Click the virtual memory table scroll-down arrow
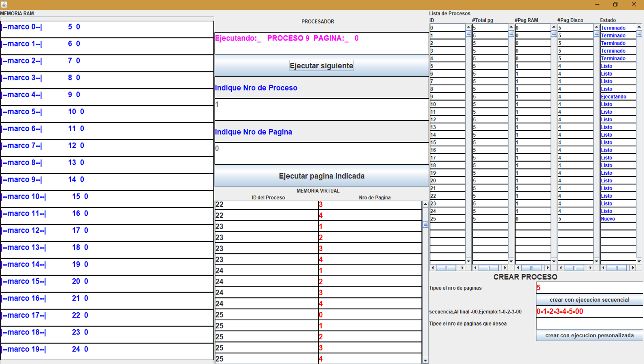Image resolution: width=644 pixels, height=364 pixels. 425,360
